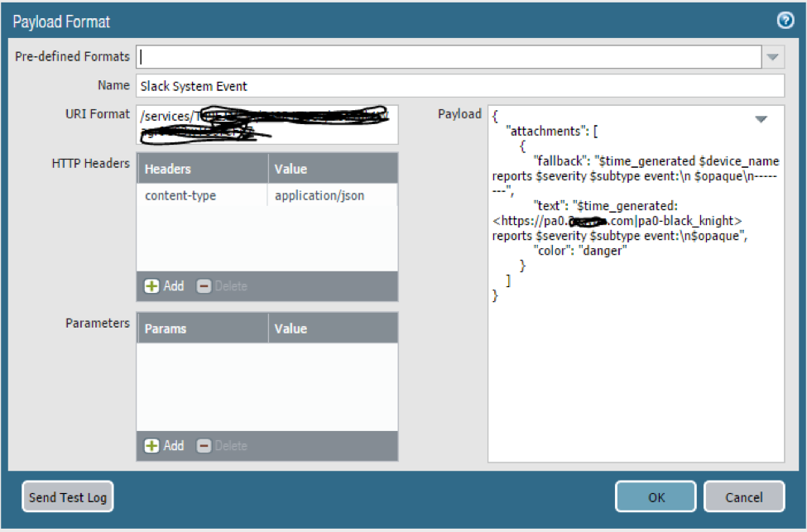Click the Params column header
The height and width of the screenshot is (532, 807).
(x=202, y=328)
